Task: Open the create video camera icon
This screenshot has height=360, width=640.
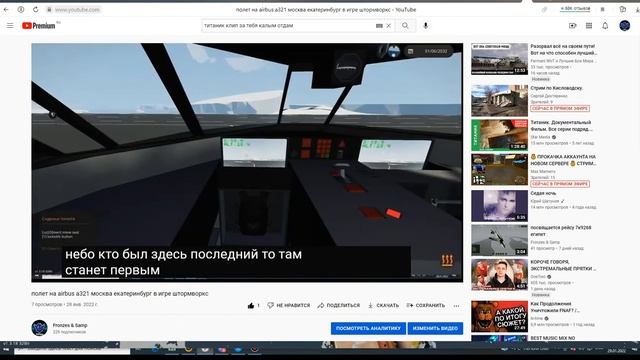Action: click(x=573, y=25)
